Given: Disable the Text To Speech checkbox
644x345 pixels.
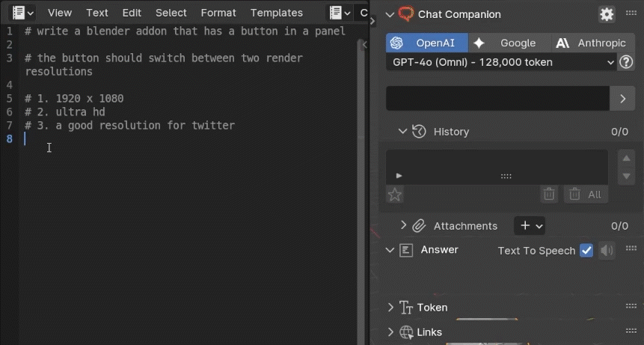Looking at the screenshot, I should pyautogui.click(x=586, y=251).
